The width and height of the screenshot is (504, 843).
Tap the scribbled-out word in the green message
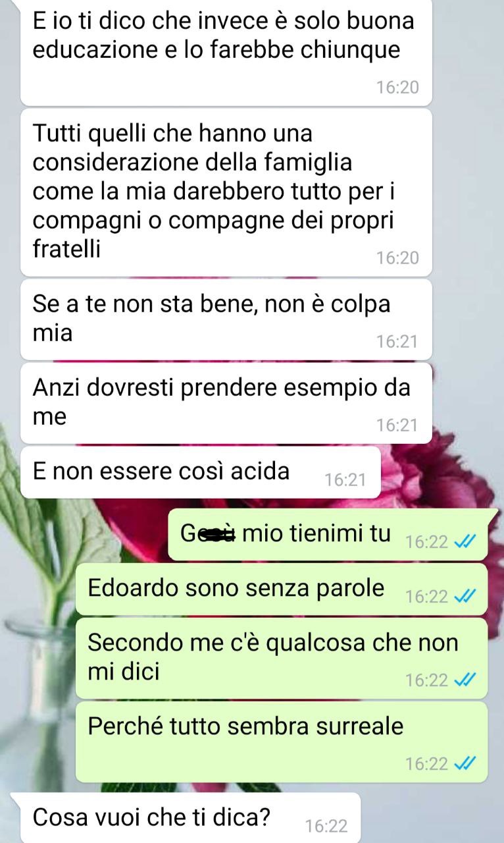point(210,533)
